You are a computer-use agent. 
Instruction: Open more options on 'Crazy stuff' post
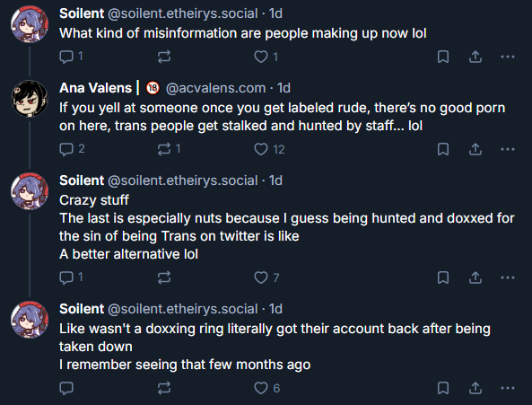point(508,277)
